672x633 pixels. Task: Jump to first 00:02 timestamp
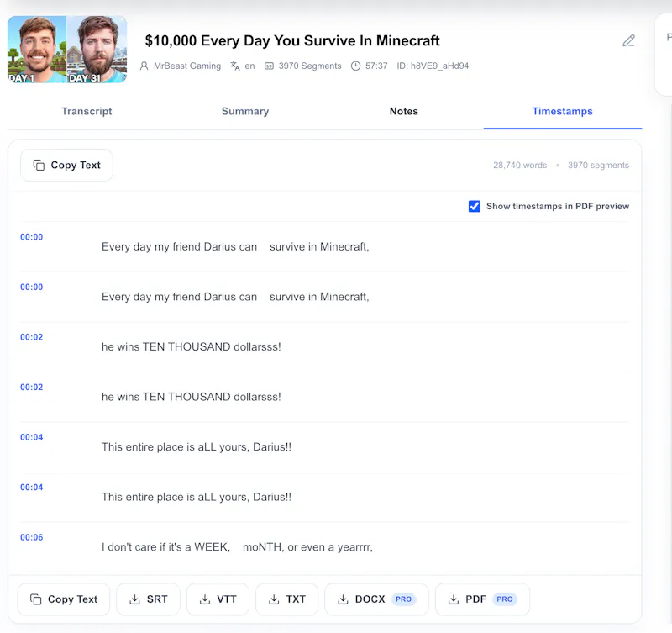tap(32, 337)
